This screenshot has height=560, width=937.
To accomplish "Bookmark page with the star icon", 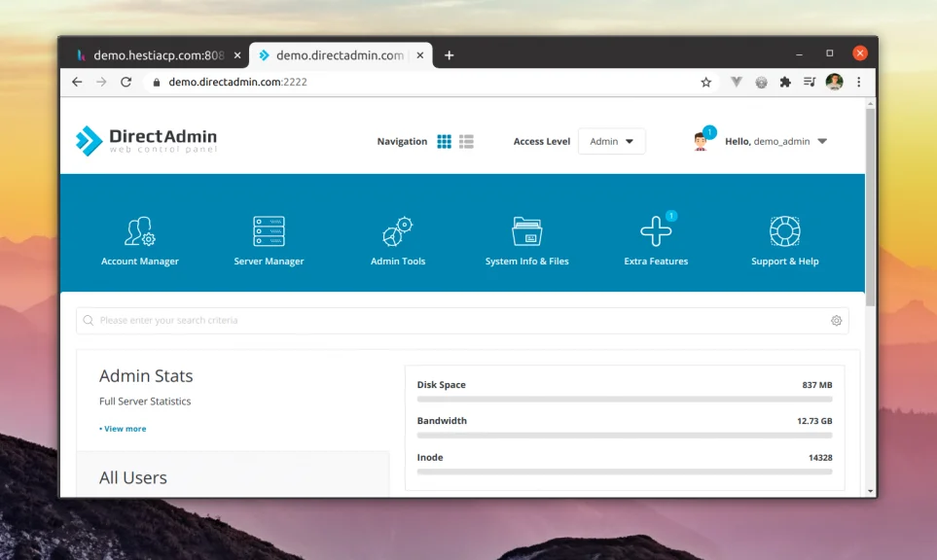I will [x=705, y=83].
